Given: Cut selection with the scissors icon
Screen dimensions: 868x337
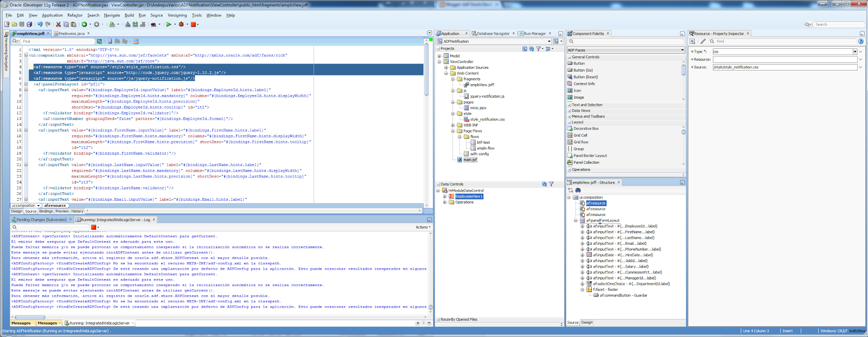Looking at the screenshot, I should (x=58, y=24).
